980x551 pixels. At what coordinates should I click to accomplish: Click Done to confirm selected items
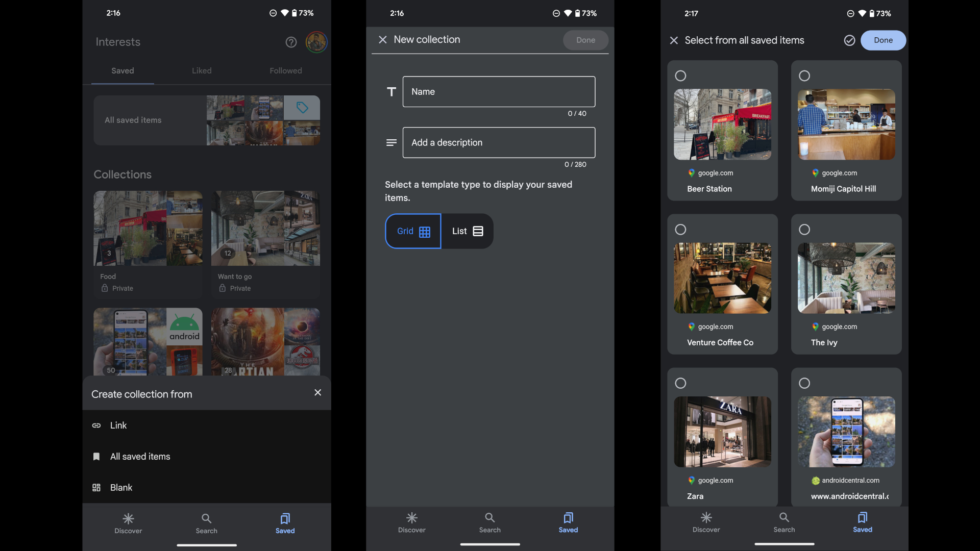(883, 41)
